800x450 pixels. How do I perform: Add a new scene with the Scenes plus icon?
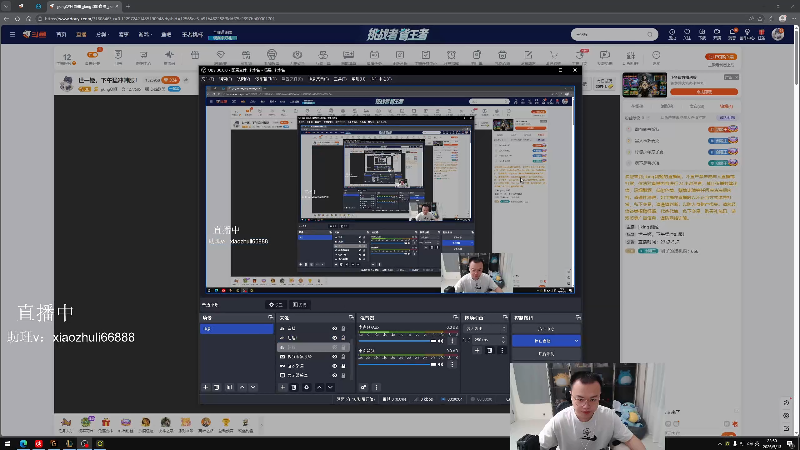[206, 387]
